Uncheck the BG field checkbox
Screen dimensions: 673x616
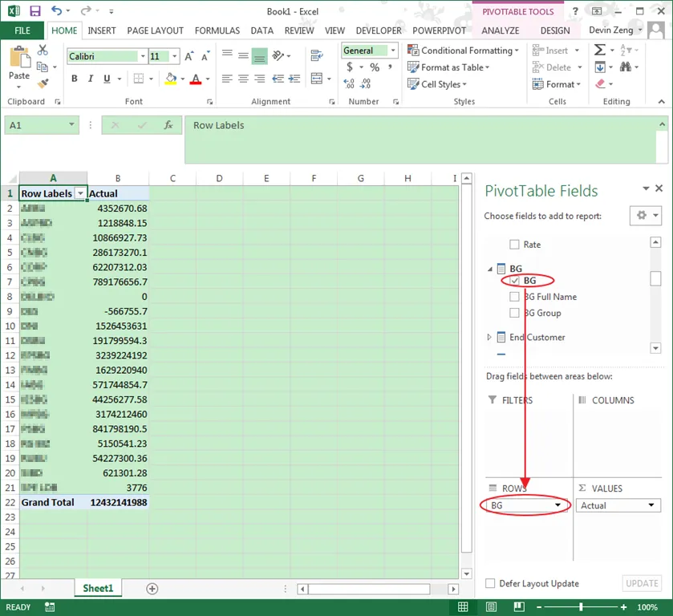(514, 281)
